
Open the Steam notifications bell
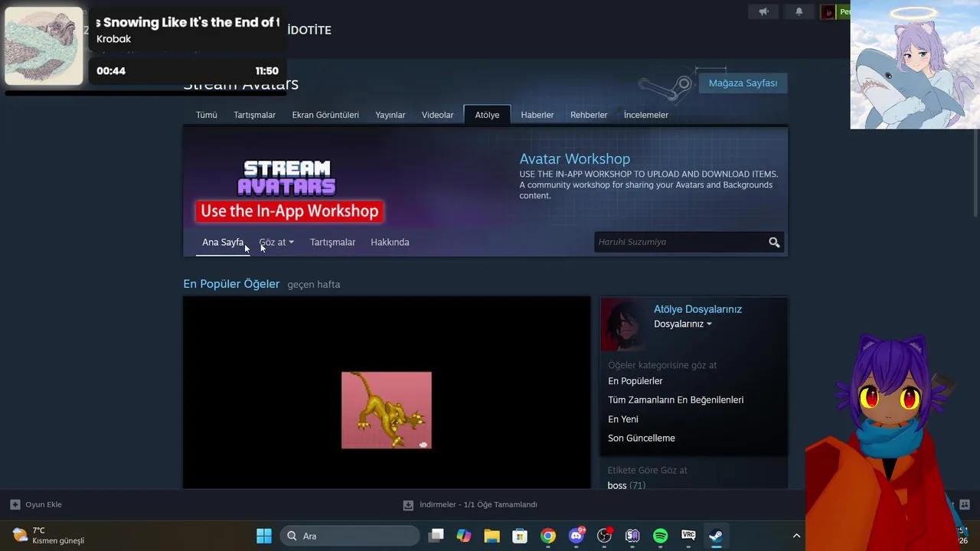799,11
